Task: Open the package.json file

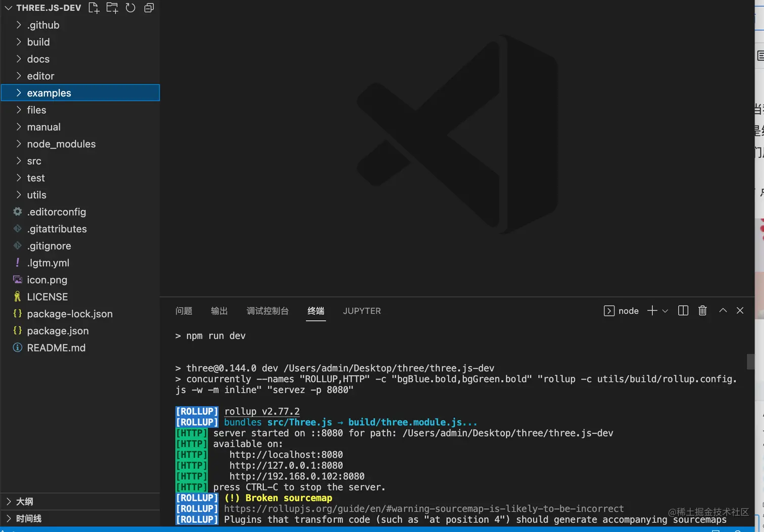Action: (80, 331)
